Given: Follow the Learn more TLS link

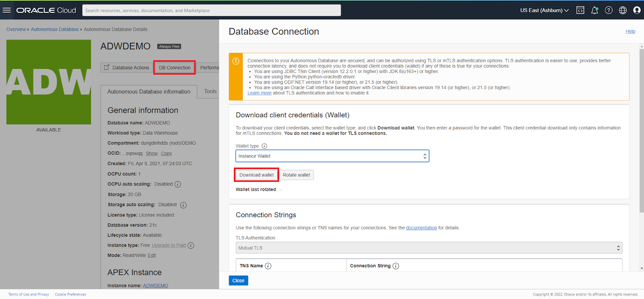Looking at the screenshot, I should pyautogui.click(x=259, y=93).
